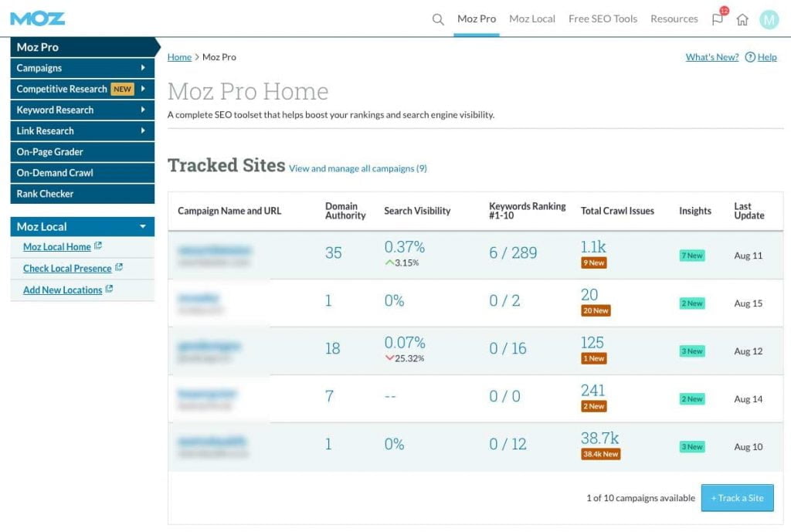791x532 pixels.
Task: Click the 38.7k total crawl issues value
Action: (599, 439)
